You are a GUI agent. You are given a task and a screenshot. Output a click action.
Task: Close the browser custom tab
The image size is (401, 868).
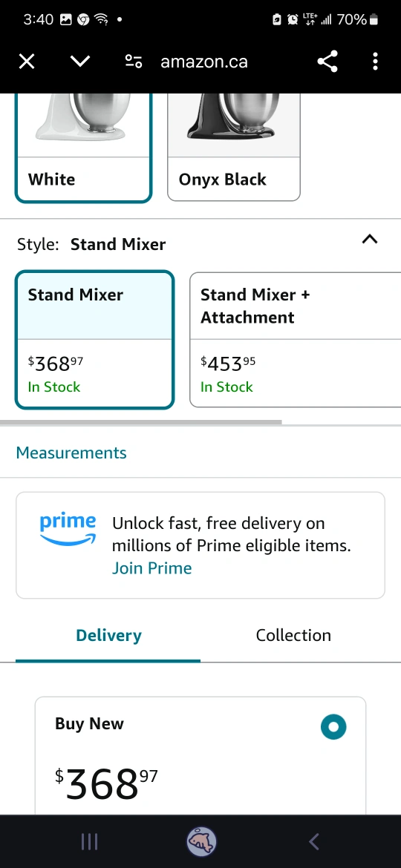coord(27,62)
